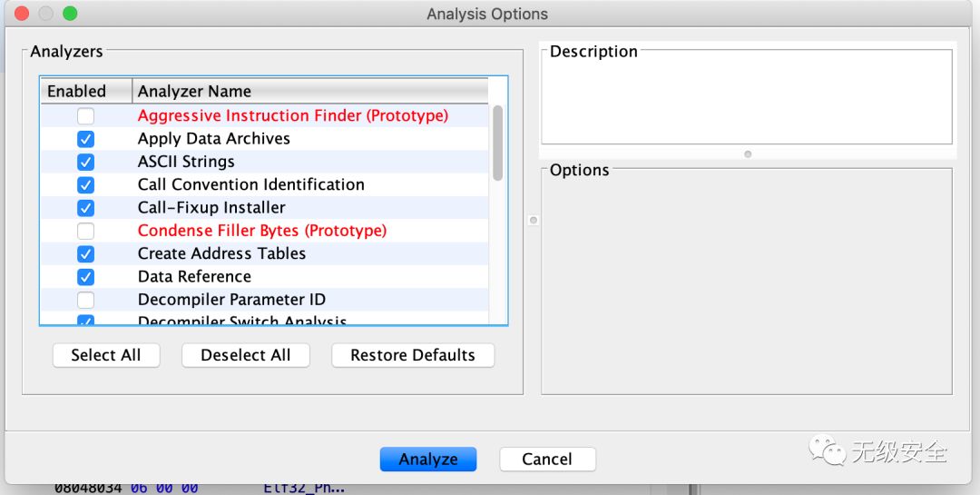Uncheck the Data Reference analyzer
Viewport: 980px width, 495px height.
click(85, 277)
